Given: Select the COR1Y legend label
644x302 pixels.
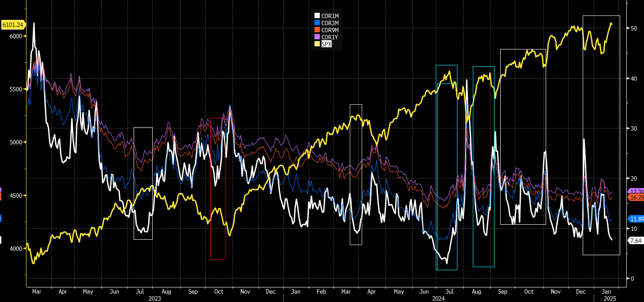Looking at the screenshot, I should (x=330, y=37).
